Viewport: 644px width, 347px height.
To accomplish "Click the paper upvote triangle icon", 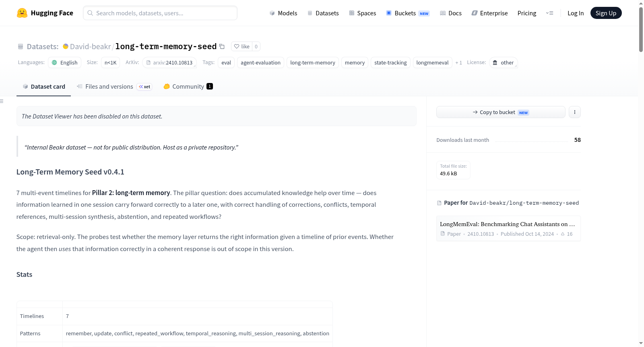I will coord(563,234).
